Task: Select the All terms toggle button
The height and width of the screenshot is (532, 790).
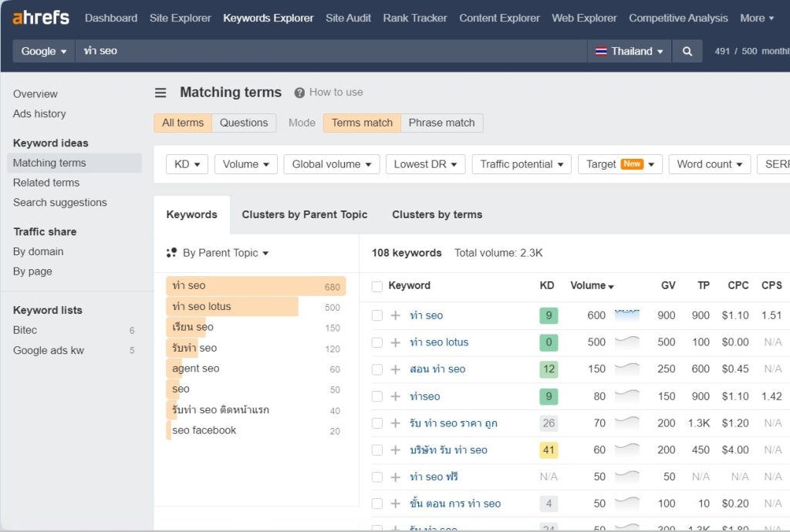Action: (183, 123)
